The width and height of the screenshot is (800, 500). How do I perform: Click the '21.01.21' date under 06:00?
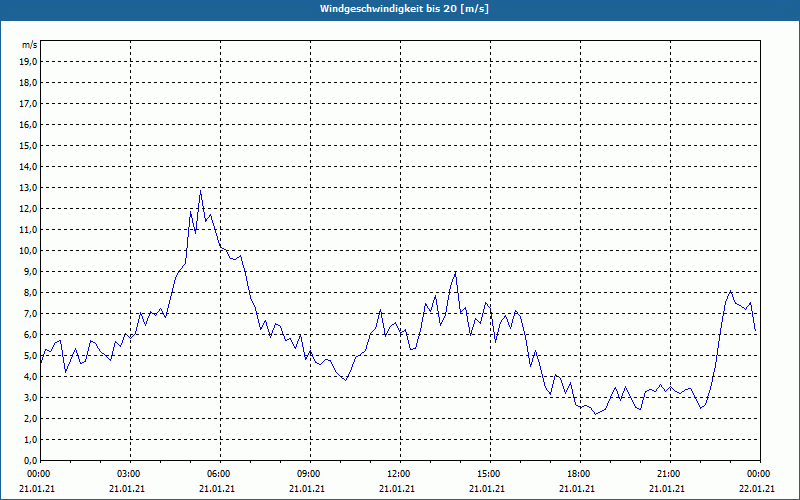click(x=217, y=488)
